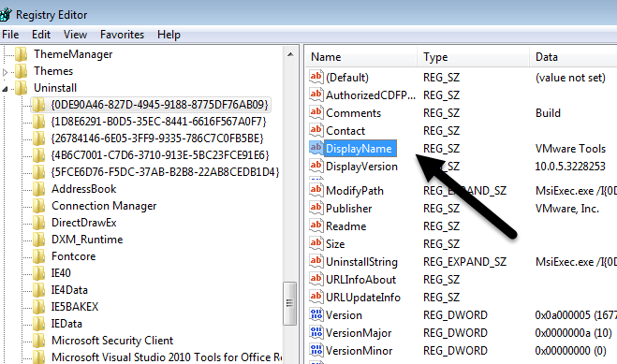Click the ab icon beside Comments
This screenshot has width=617, height=364.
pos(316,112)
